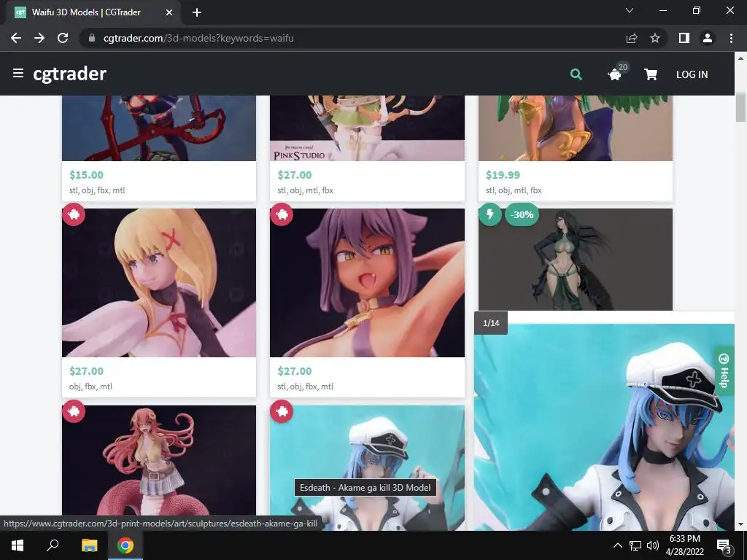The width and height of the screenshot is (747, 560).
Task: Go forward with the browser forward arrow
Action: (x=39, y=38)
